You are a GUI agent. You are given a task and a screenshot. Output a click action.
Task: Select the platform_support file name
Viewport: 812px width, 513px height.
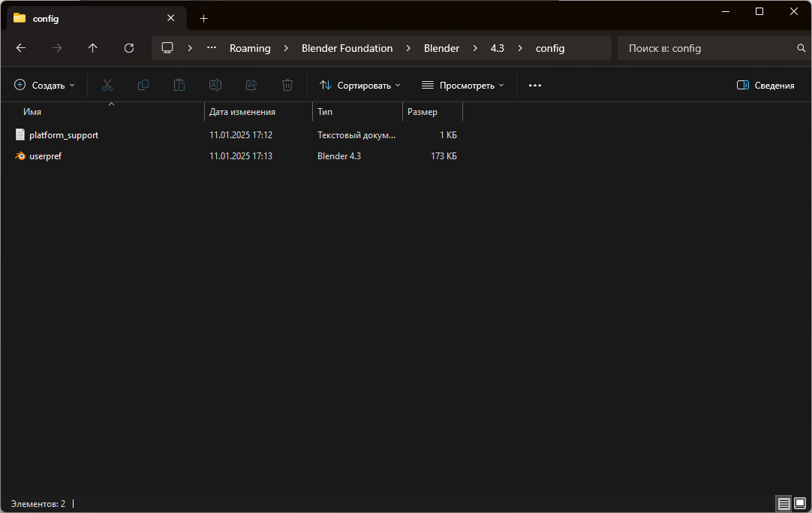point(64,135)
